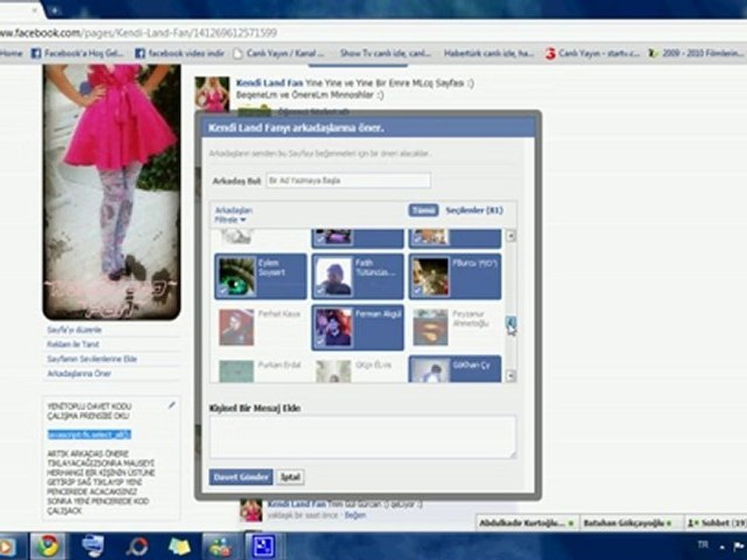Click Kendi Land Fan post author name
Image resolution: width=747 pixels, height=560 pixels.
(x=270, y=83)
